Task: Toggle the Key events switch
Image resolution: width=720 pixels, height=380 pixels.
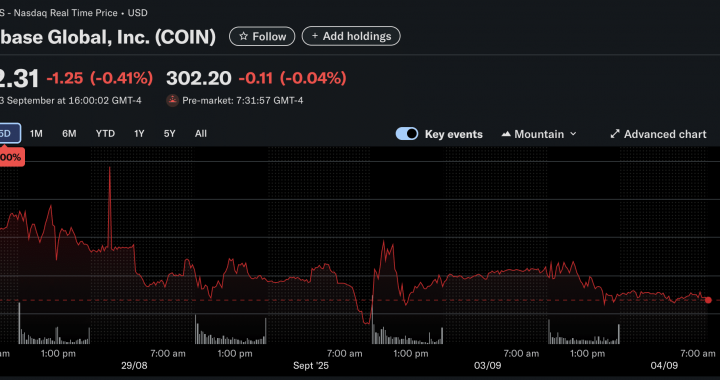Action: point(407,134)
